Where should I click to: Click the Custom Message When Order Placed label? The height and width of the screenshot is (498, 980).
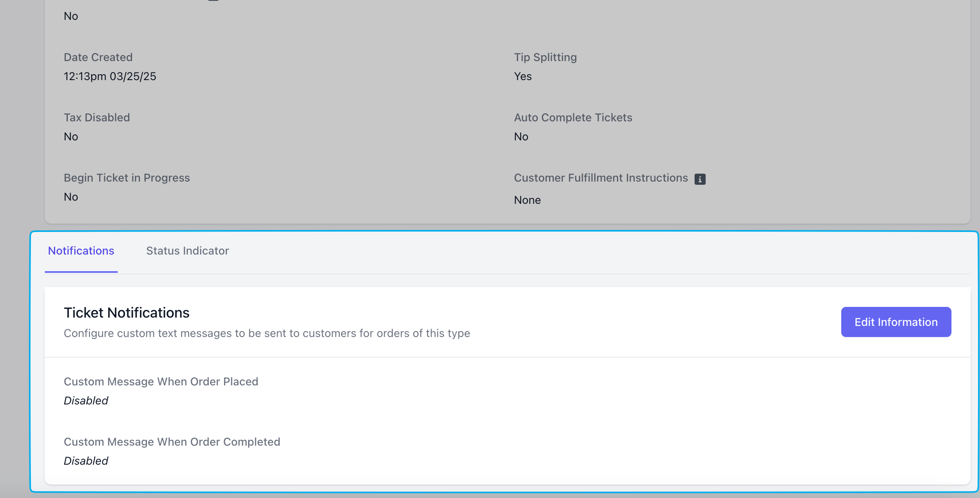(x=161, y=382)
